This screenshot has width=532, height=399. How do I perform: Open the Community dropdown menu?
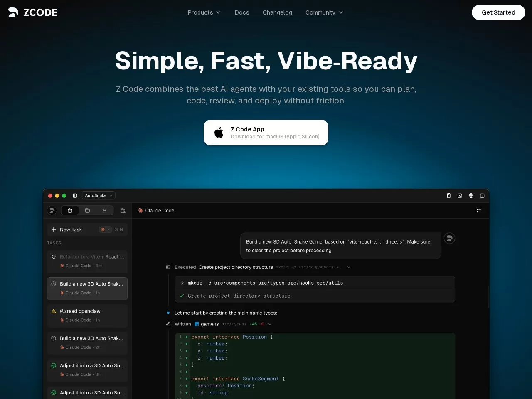point(324,12)
